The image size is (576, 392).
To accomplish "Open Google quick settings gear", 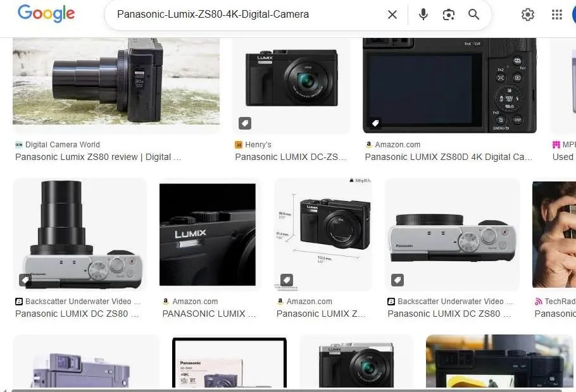I will coord(527,15).
